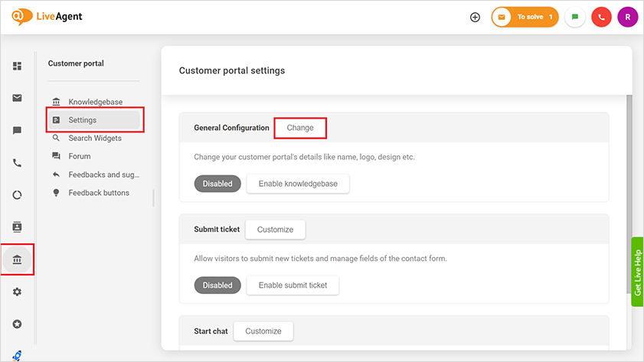This screenshot has height=362, width=644.
Task: Click Customize next to Submit ticket
Action: 275,230
